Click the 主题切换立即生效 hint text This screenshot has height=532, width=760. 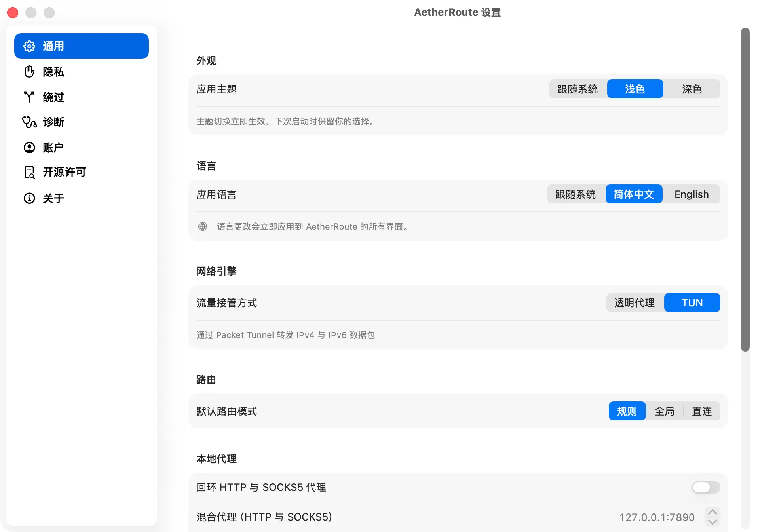click(285, 121)
